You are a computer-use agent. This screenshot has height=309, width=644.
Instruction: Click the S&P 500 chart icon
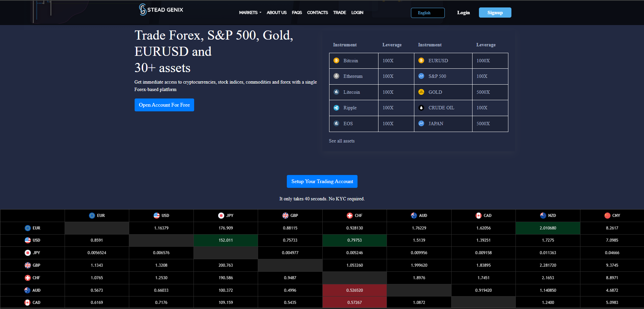421,76
